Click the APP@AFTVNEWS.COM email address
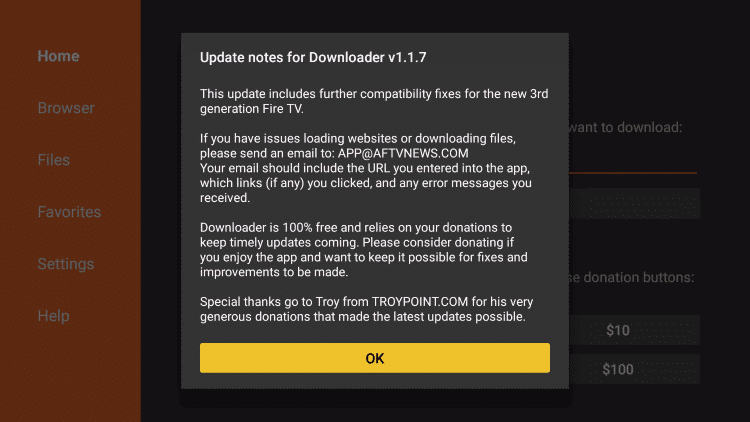Viewport: 750px width, 422px height. pos(403,154)
